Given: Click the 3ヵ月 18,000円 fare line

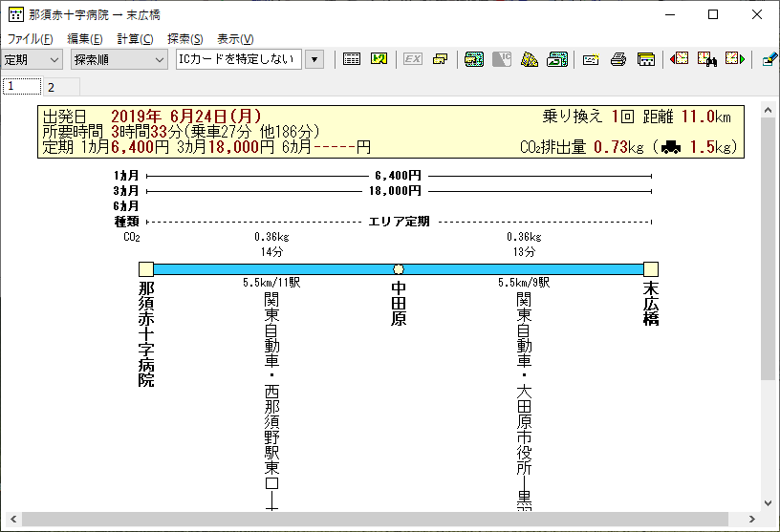Looking at the screenshot, I should pos(399,191).
